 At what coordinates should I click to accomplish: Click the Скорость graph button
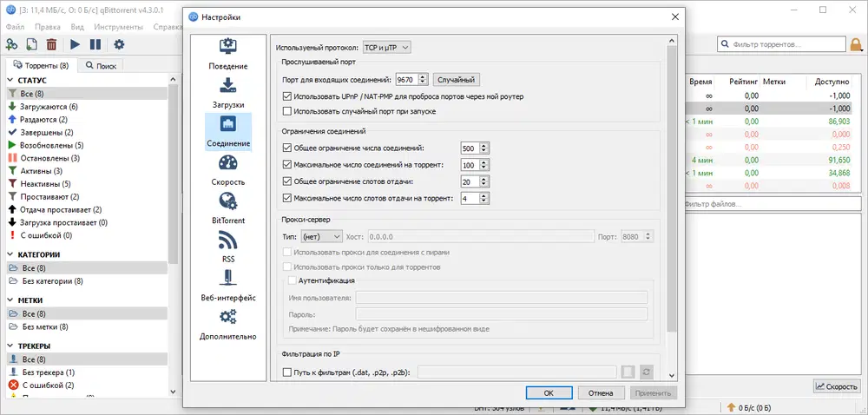pos(837,386)
